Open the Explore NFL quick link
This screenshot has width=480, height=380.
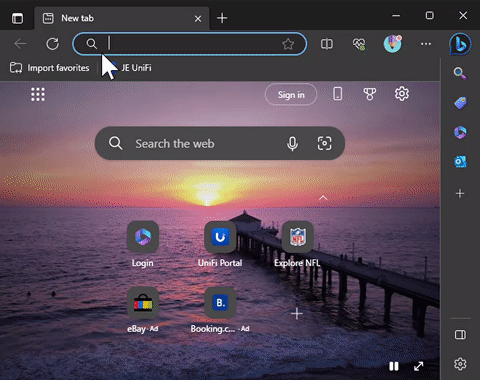coord(297,244)
